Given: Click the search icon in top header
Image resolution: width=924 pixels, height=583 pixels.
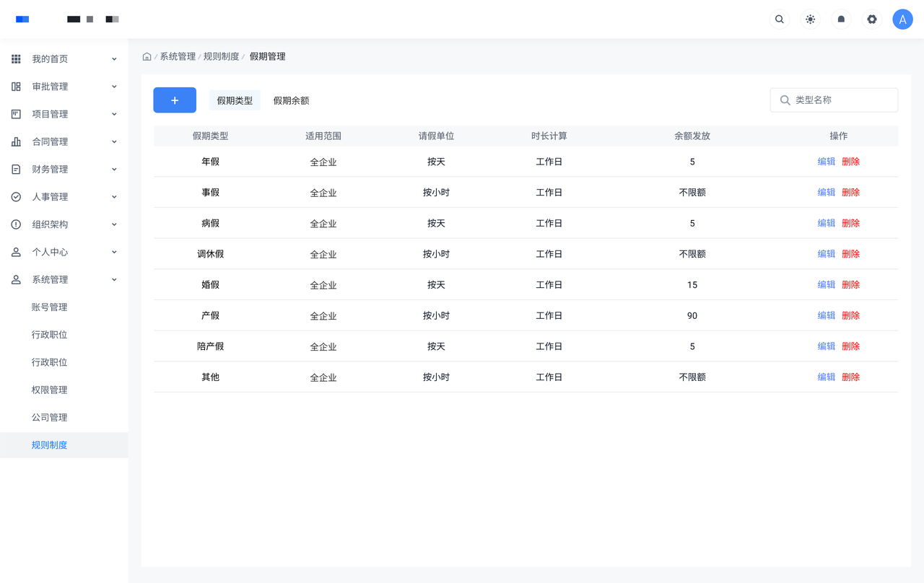Looking at the screenshot, I should [779, 19].
